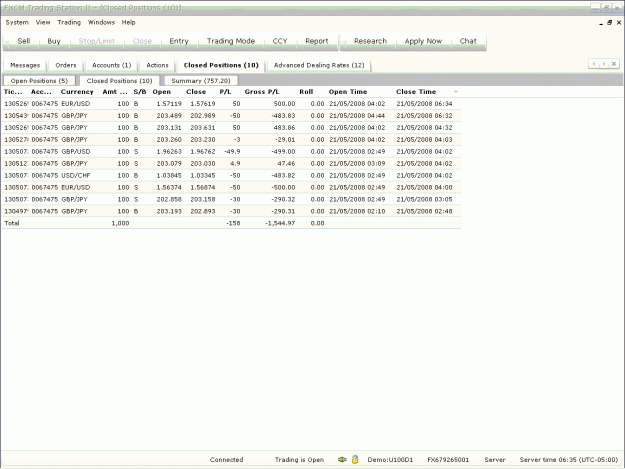Sort by the Currency column header
The image size is (625, 469).
[77, 92]
